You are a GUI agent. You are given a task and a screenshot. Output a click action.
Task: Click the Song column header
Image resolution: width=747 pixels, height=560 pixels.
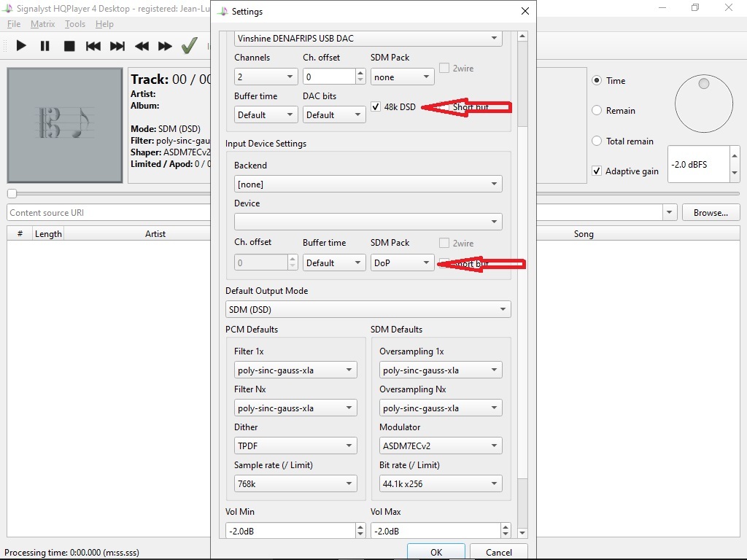click(584, 234)
